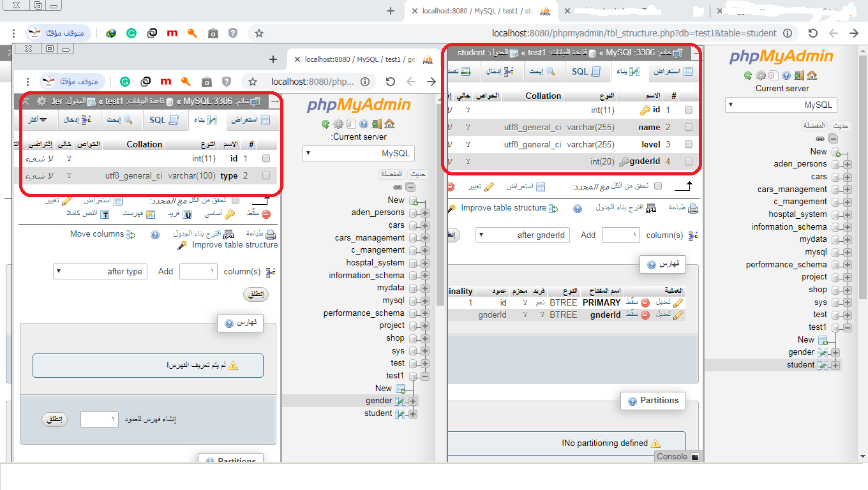Click the primary key icon (أساسي) in gender window
This screenshot has width=868, height=490.
(x=229, y=214)
